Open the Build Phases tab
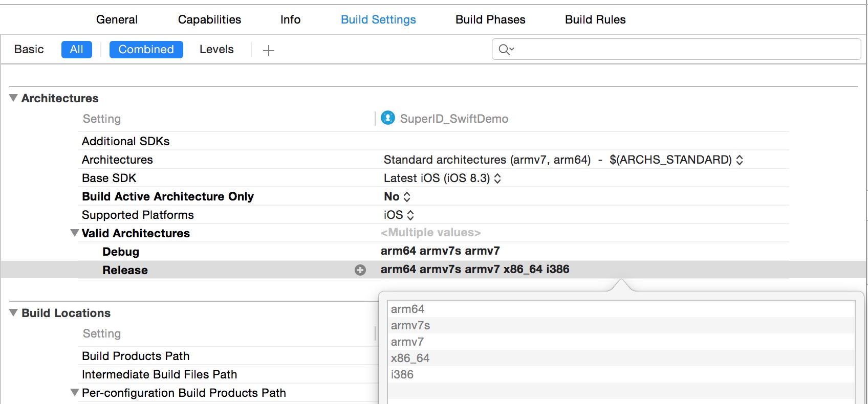The height and width of the screenshot is (404, 868). coord(490,19)
